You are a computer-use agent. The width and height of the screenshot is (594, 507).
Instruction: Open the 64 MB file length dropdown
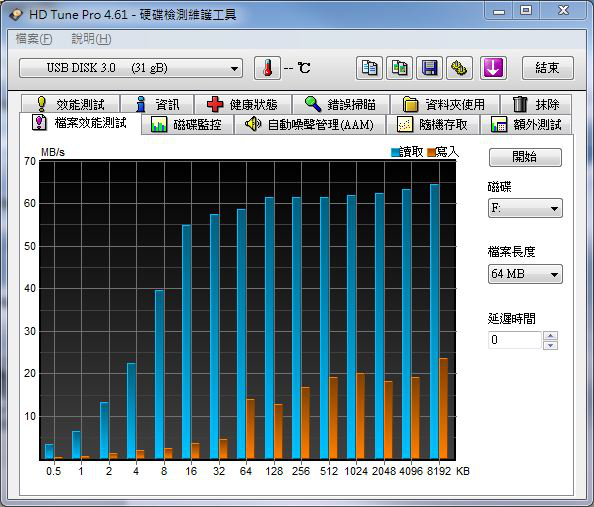525,274
